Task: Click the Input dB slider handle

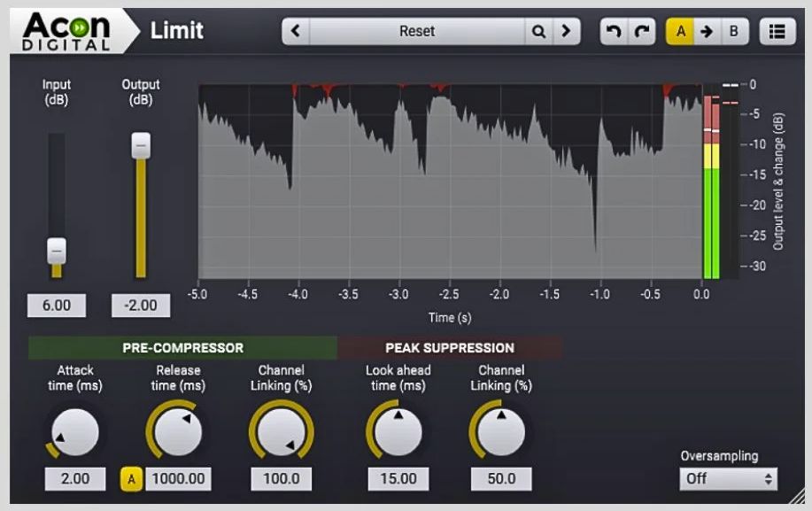Action: (x=57, y=252)
